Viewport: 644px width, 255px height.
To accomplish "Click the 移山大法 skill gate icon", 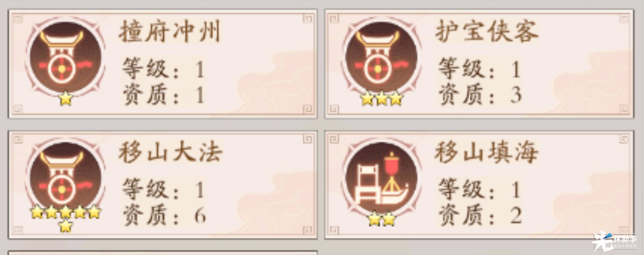I will 65,177.
